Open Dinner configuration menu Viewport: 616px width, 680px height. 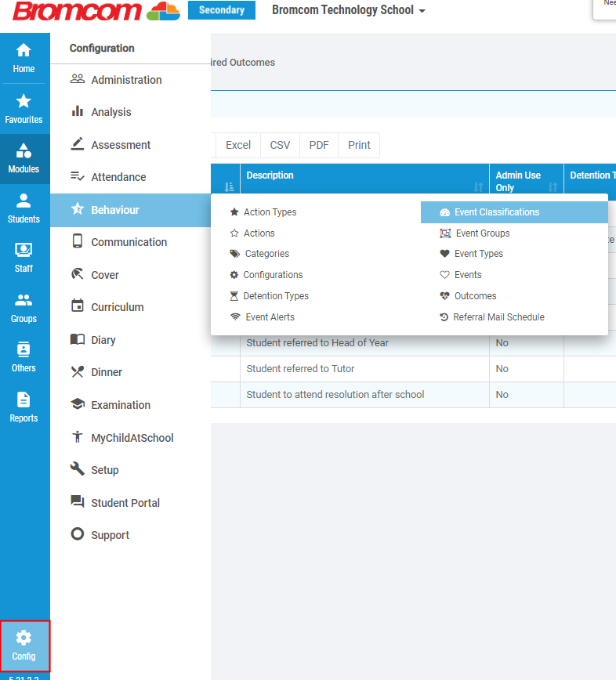pyautogui.click(x=131, y=372)
